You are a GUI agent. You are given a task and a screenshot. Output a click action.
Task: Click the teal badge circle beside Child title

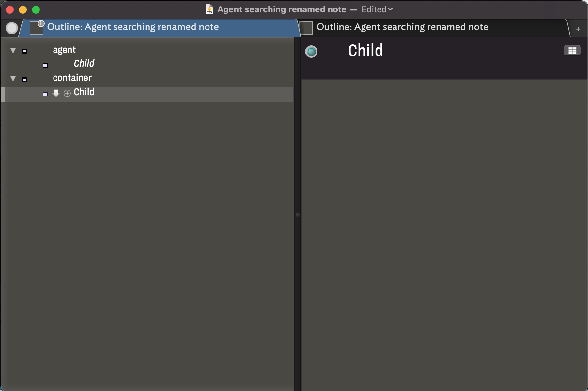pyautogui.click(x=311, y=52)
